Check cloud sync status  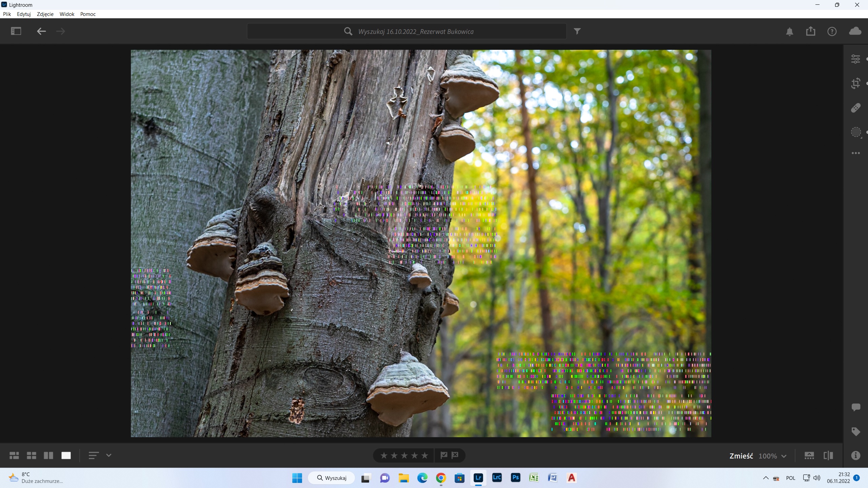(855, 31)
